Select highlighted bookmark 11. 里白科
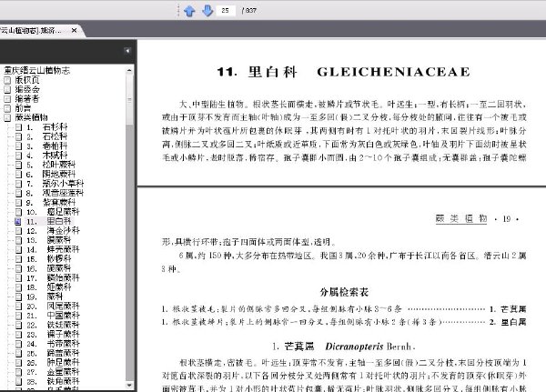Image resolution: width=546 pixels, height=392 pixels. pyautogui.click(x=49, y=221)
